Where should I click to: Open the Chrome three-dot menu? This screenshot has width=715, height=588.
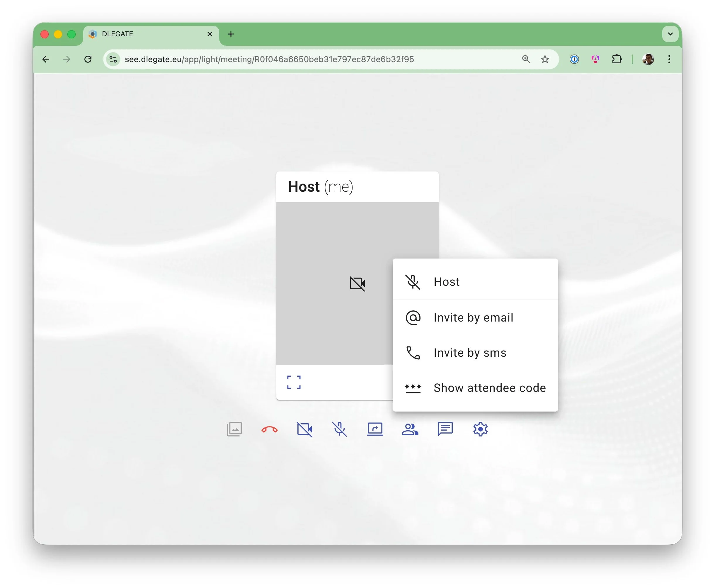[x=669, y=59]
